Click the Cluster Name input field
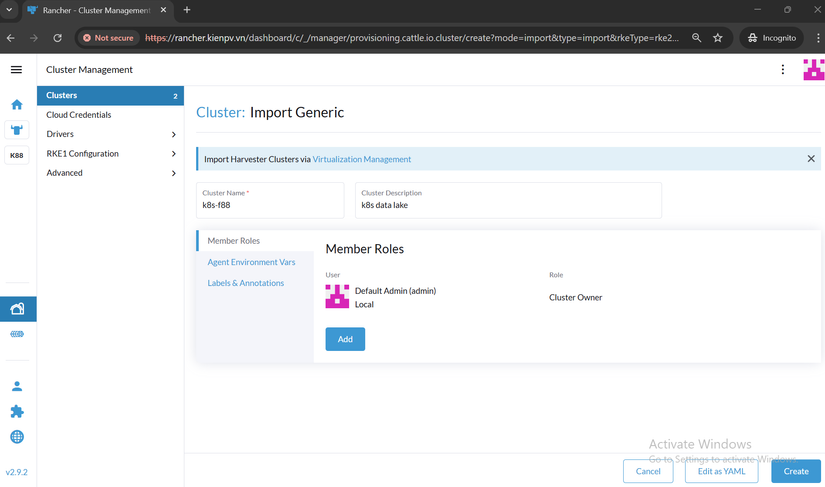 tap(270, 200)
